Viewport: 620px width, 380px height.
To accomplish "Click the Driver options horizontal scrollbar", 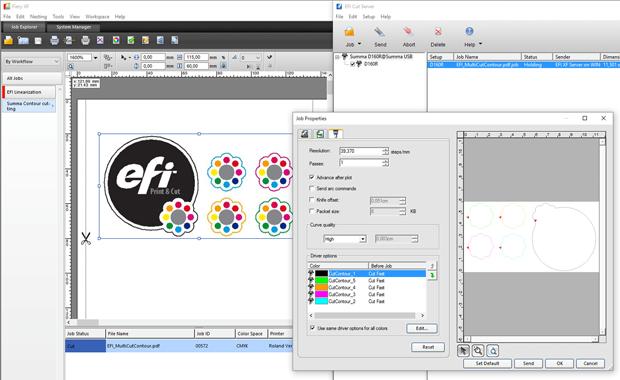I will point(366,316).
